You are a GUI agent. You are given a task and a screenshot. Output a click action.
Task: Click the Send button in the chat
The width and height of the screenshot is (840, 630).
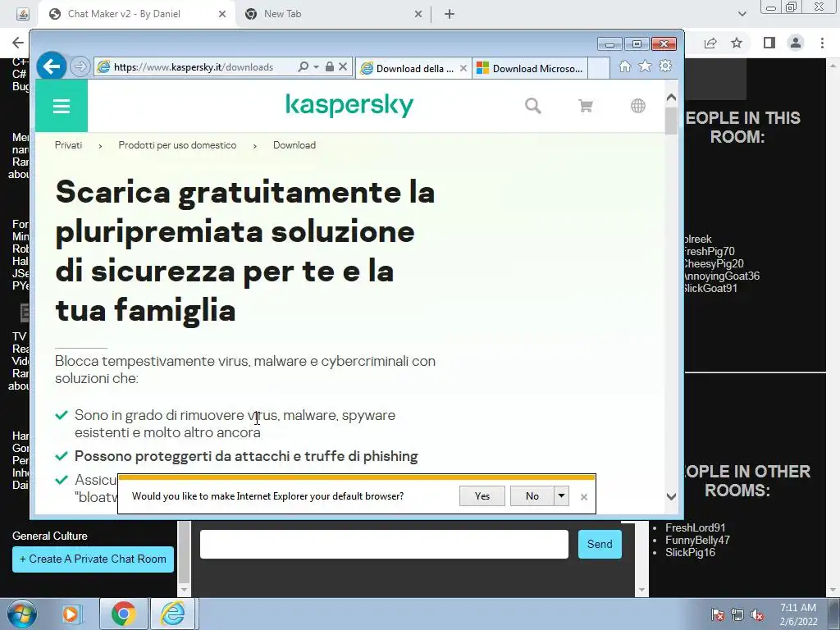(x=600, y=545)
